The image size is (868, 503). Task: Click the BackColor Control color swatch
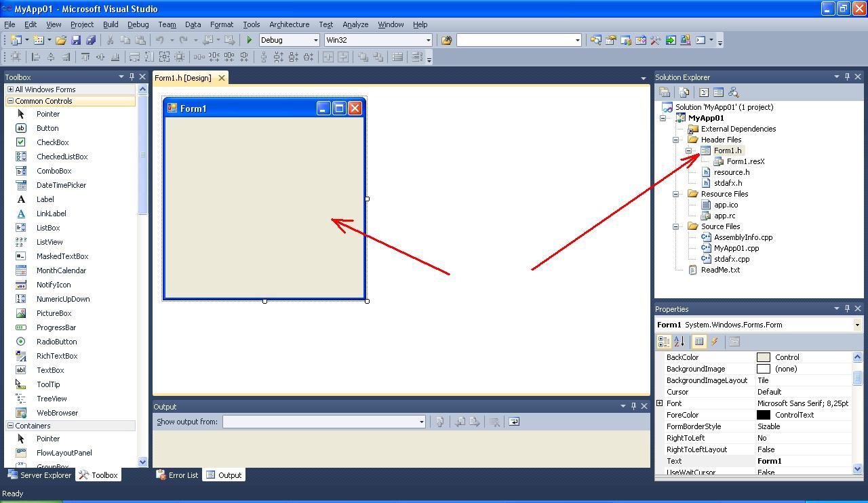[x=764, y=357]
